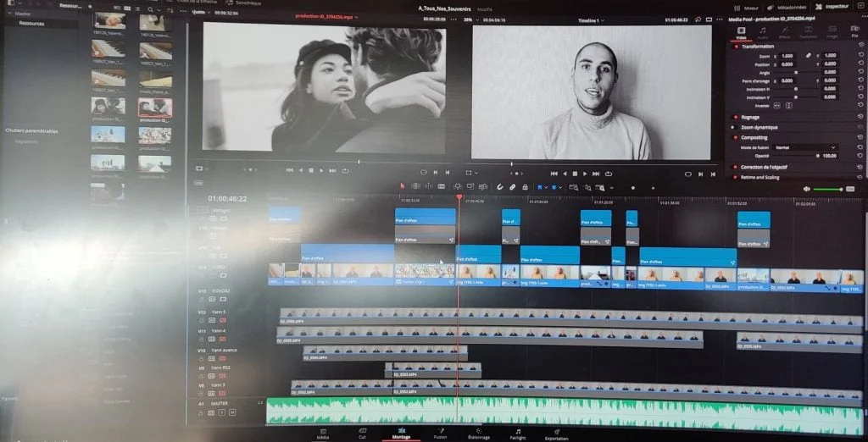The image size is (868, 442).
Task: Adjust the timeline zoom slider handle
Action: coord(632,187)
